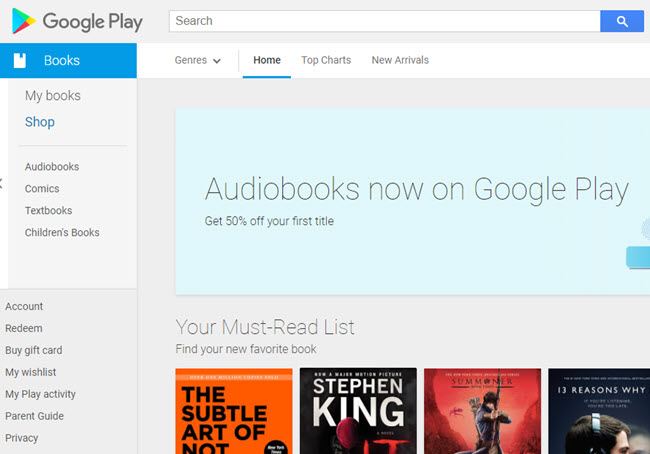Open Textbooks category link
The height and width of the screenshot is (454, 650).
[x=48, y=211]
